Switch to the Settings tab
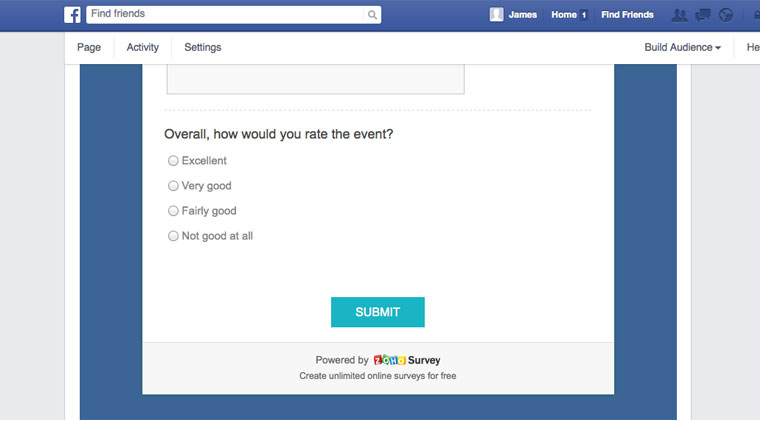This screenshot has height=421, width=760. click(203, 47)
